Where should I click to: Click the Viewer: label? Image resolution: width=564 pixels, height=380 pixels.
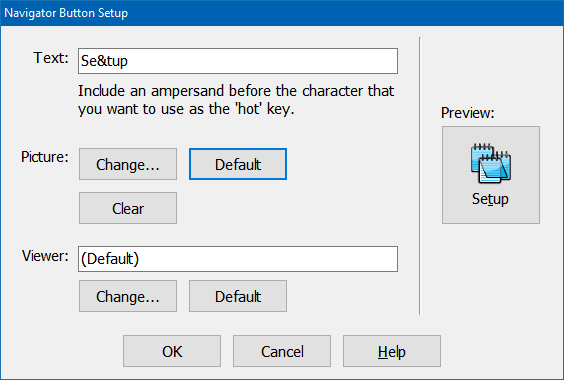pos(45,256)
